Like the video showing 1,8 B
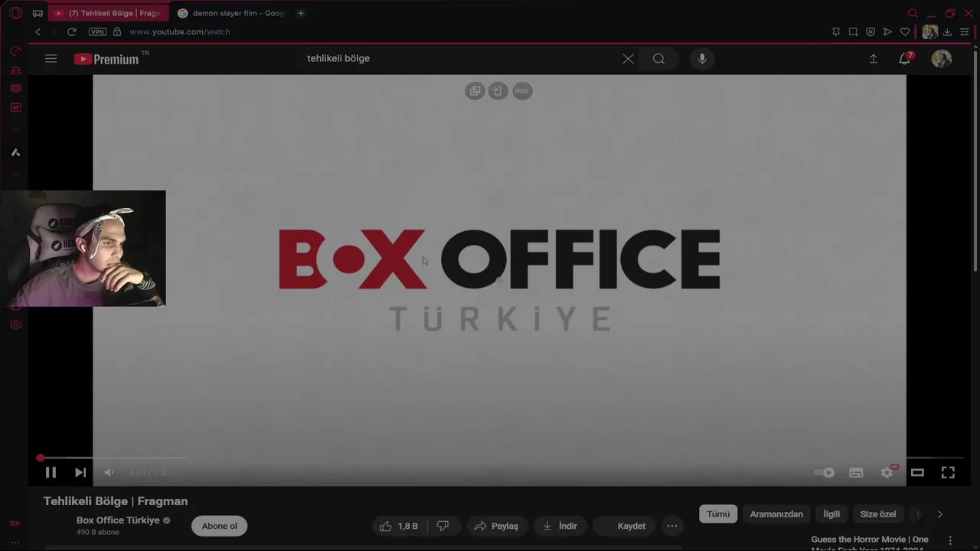This screenshot has width=980, height=551. point(400,526)
